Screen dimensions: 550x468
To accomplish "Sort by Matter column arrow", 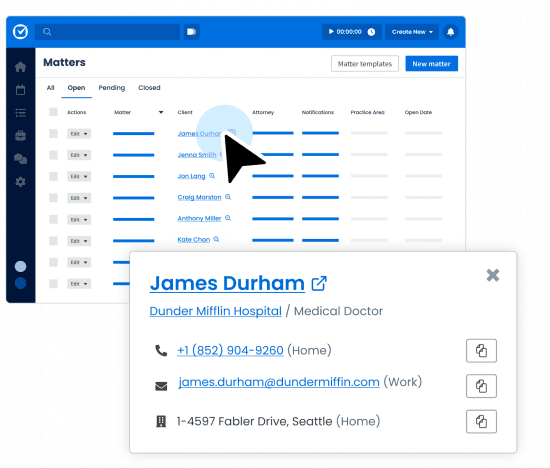I will [161, 112].
